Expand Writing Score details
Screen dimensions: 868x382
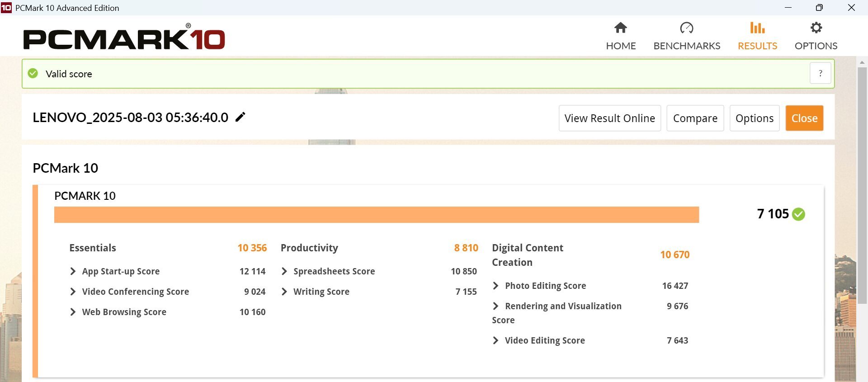click(x=284, y=292)
